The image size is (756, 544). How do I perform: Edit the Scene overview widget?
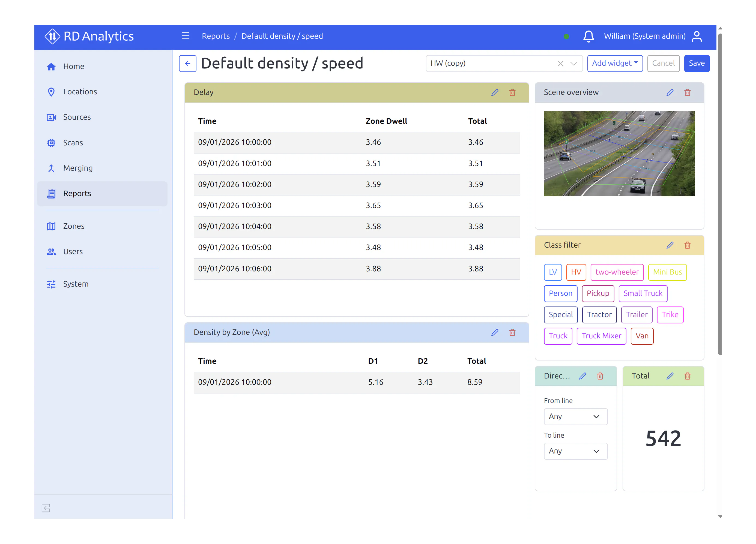[670, 93]
